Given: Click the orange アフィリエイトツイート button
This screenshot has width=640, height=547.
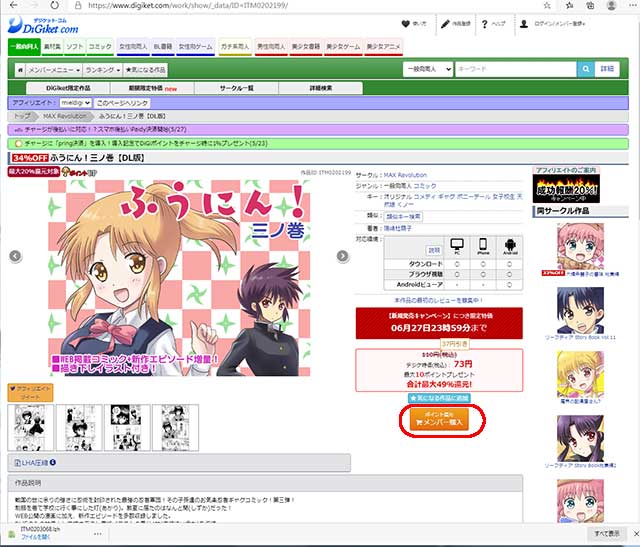Looking at the screenshot, I should point(30,392).
